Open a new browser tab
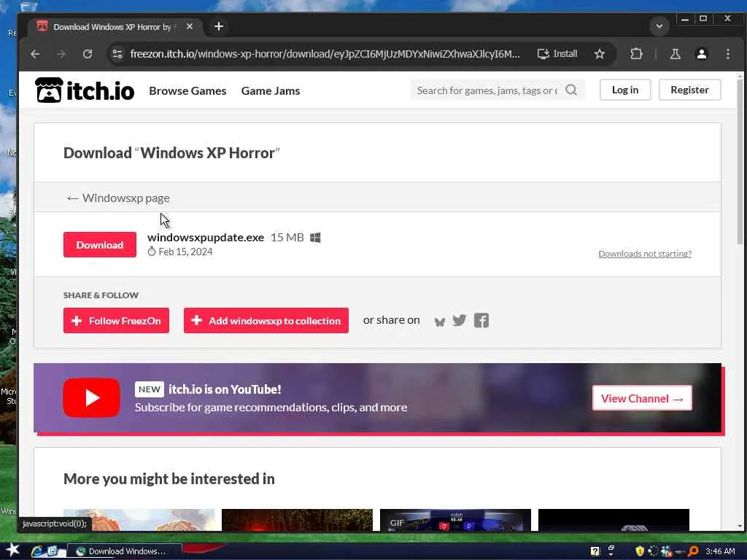Screen dimensions: 747x560 219,27
